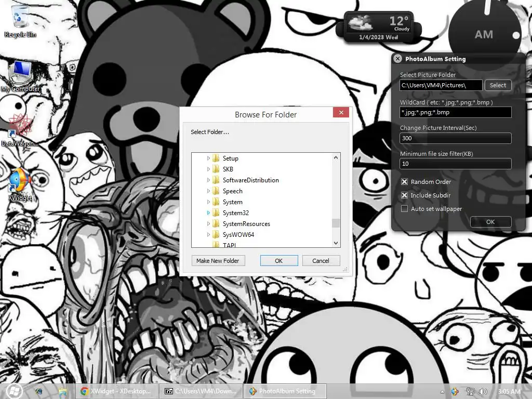Select the SysWOW64 folder icon
This screenshot has height=399, width=532.
(x=216, y=234)
